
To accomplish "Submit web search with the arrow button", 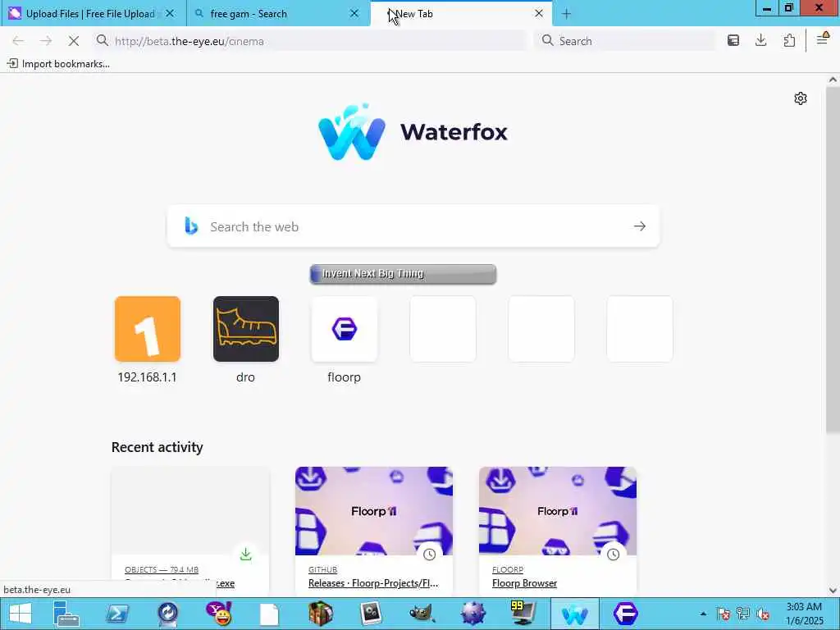I will pos(640,226).
